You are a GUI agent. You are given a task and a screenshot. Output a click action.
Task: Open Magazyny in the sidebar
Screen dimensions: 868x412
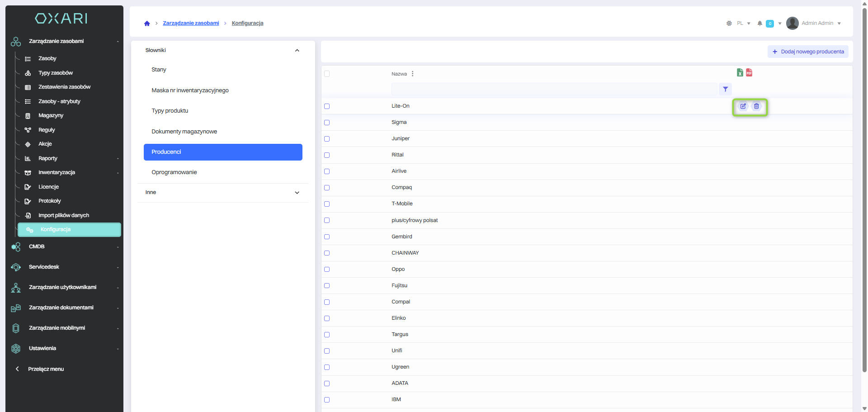[x=51, y=116]
